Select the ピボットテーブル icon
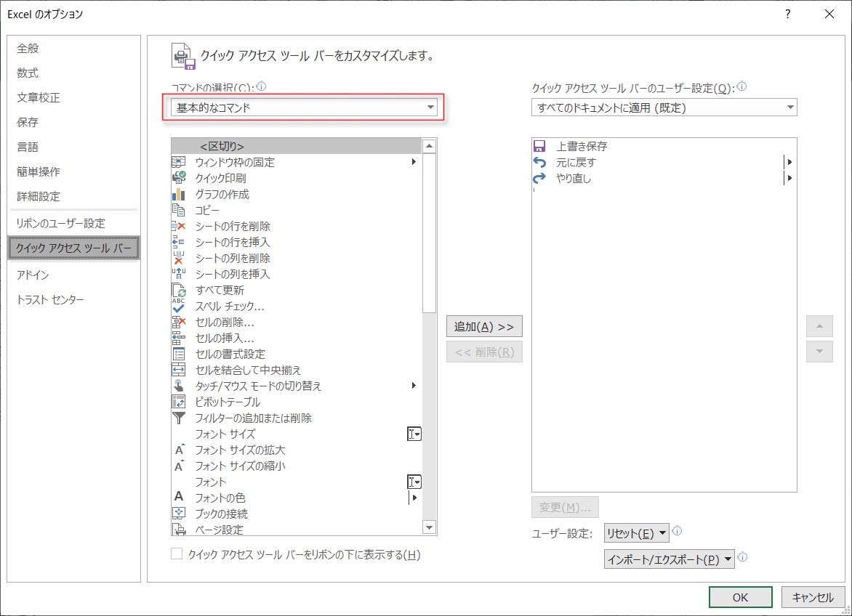 178,402
